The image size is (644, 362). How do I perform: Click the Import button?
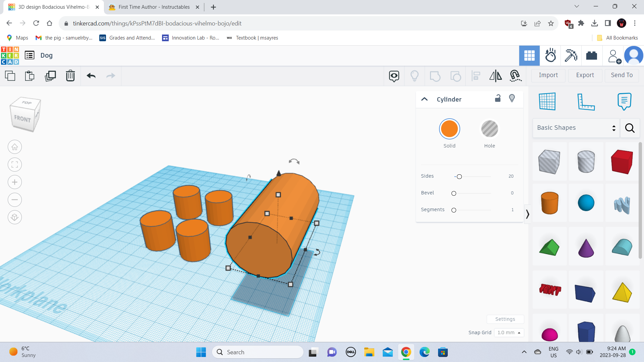click(x=548, y=75)
